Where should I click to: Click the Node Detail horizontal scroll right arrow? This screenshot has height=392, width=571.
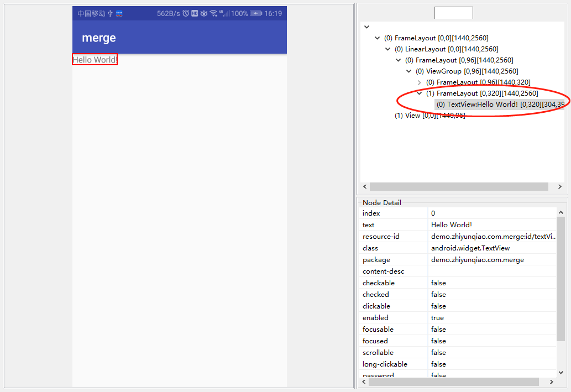(552, 382)
